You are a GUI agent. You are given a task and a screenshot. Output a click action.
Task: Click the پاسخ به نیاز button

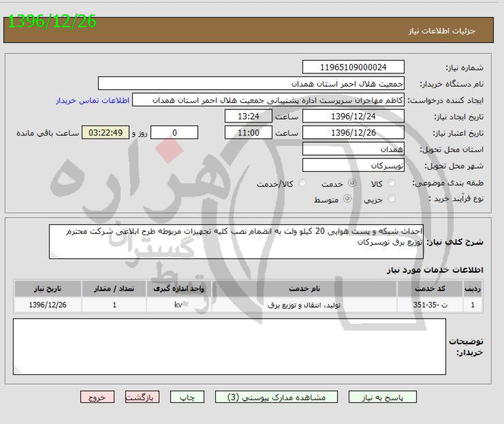(382, 397)
